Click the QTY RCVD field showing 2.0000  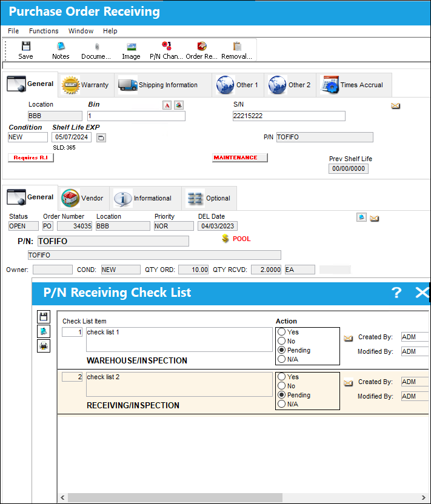tap(266, 270)
